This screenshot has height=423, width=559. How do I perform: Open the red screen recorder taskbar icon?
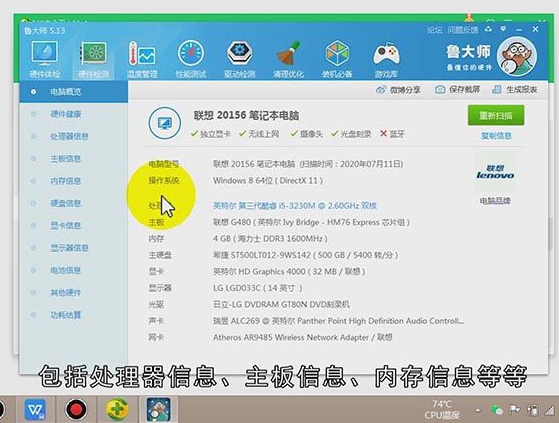tap(76, 409)
